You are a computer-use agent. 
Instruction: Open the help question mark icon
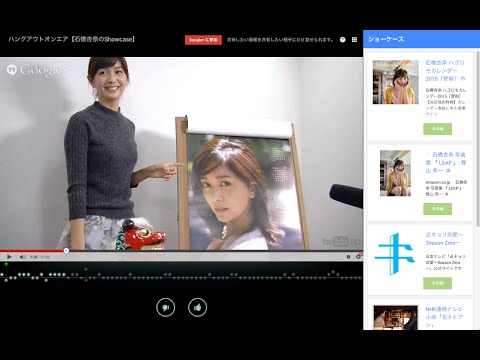pos(343,40)
